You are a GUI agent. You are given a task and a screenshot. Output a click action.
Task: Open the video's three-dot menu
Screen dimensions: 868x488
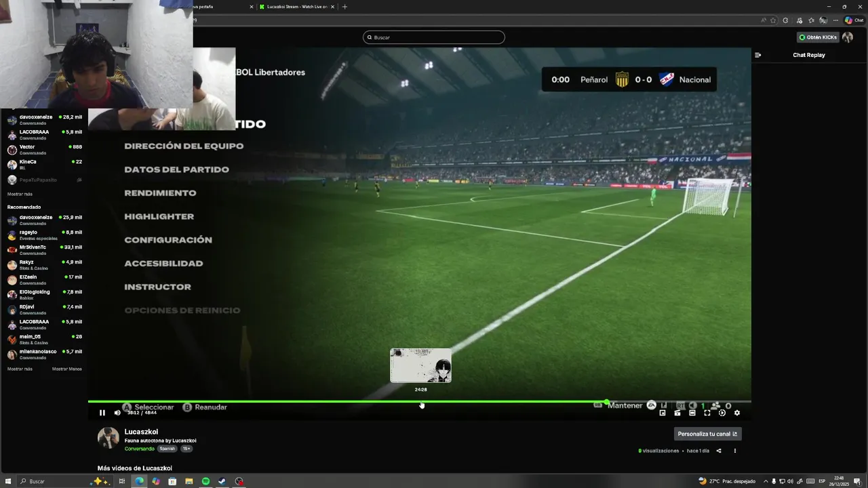tap(734, 451)
